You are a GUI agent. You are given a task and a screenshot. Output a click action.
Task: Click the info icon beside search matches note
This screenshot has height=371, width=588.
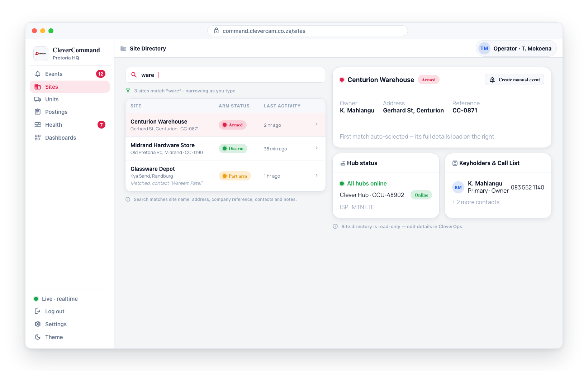click(128, 199)
